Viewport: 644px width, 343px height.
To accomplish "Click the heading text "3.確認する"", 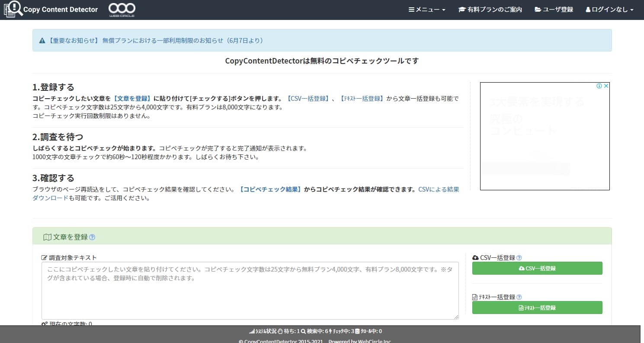I will [x=54, y=178].
